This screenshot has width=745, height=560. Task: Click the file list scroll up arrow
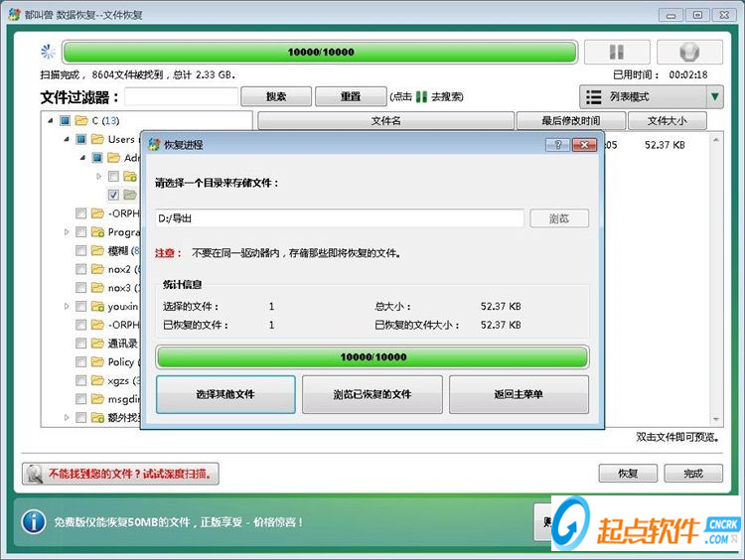tap(716, 140)
